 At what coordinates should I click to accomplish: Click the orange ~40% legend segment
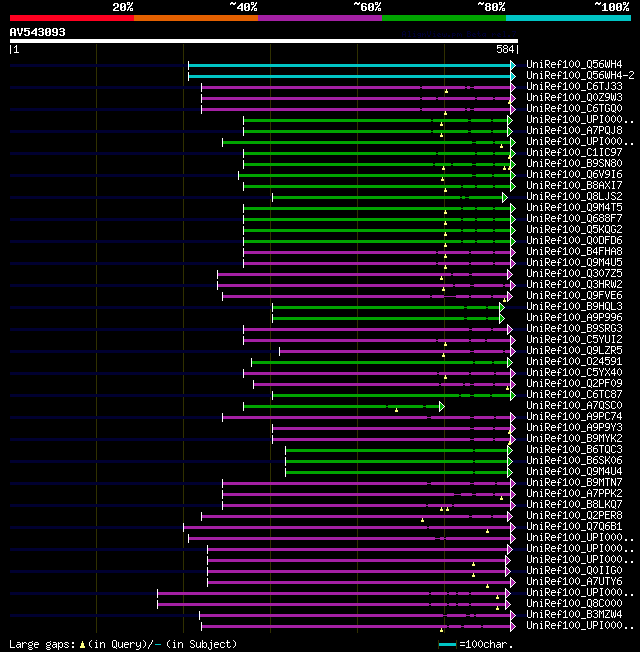pos(196,18)
